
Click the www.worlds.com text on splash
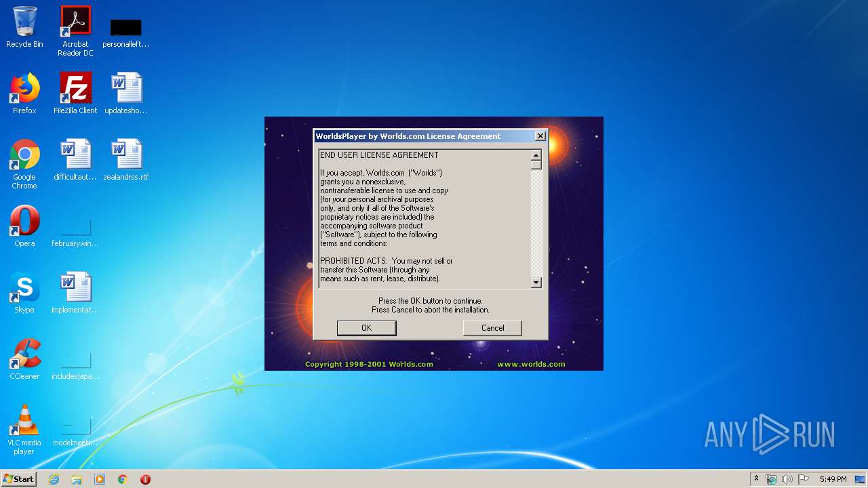[531, 364]
